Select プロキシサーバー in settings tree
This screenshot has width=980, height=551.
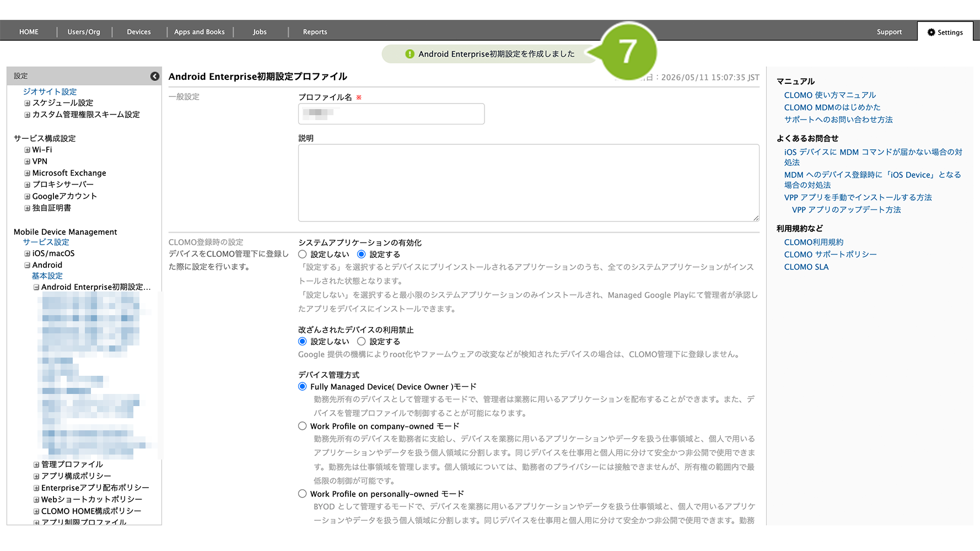[63, 185]
